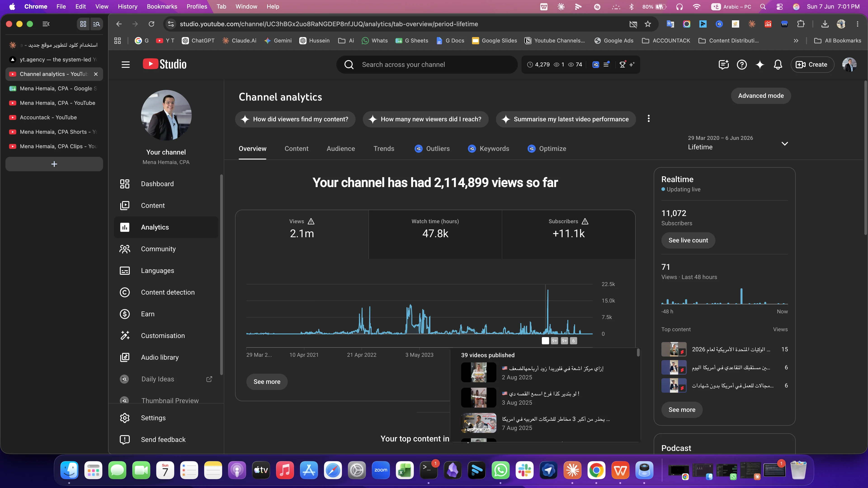Open the Outliers tab

[432, 148]
